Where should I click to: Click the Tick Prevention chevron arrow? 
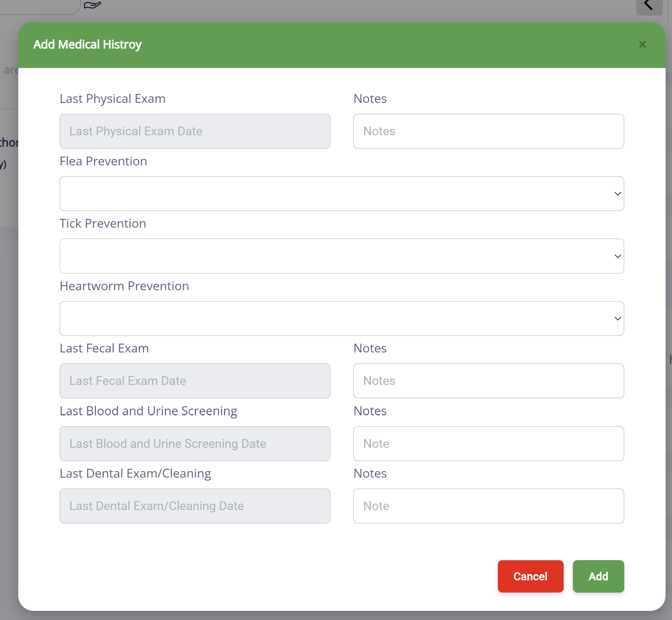(x=618, y=256)
